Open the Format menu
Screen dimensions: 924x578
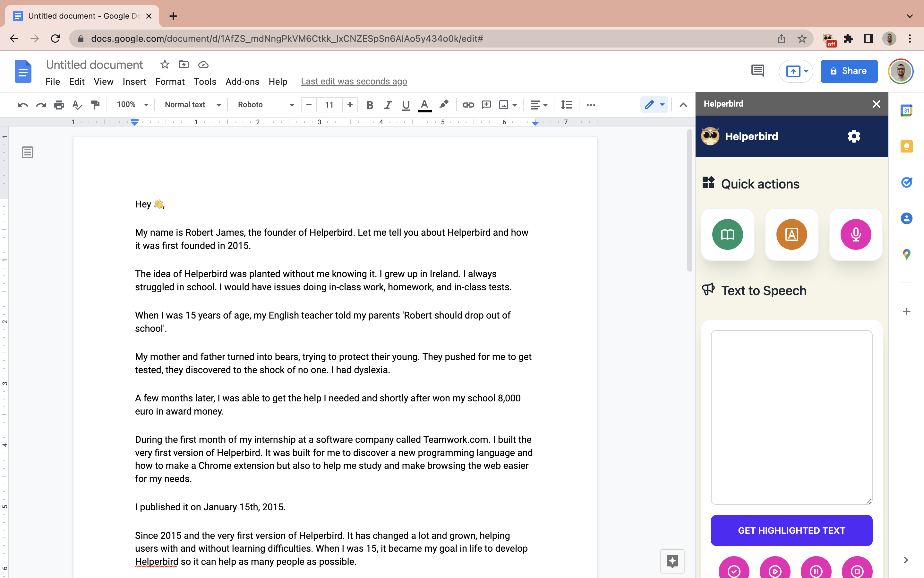pyautogui.click(x=170, y=82)
